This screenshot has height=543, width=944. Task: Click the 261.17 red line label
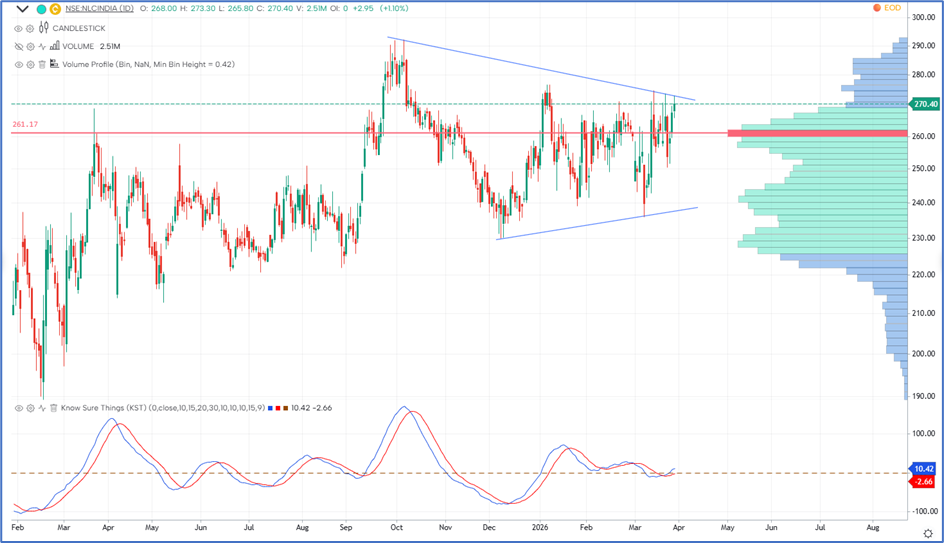pyautogui.click(x=25, y=125)
